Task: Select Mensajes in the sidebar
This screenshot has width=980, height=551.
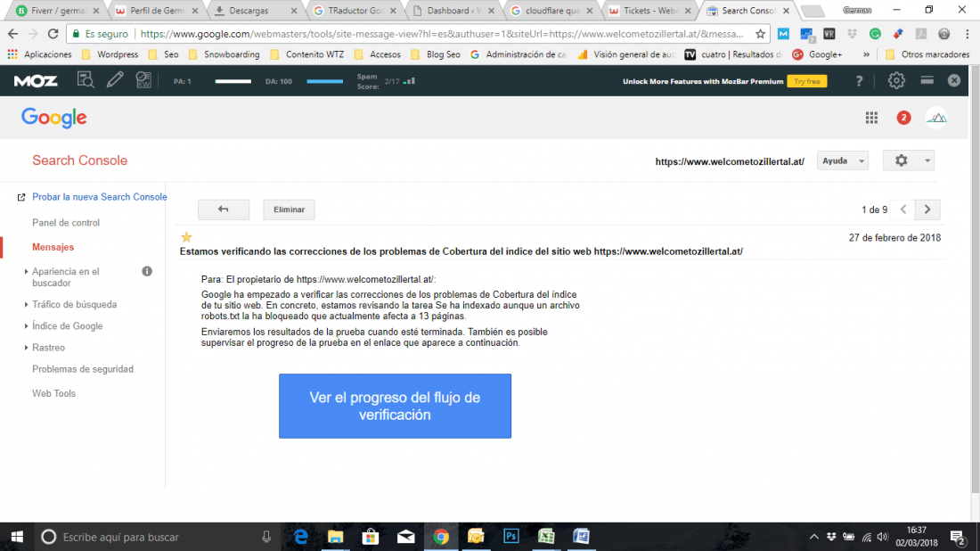Action: coord(53,247)
